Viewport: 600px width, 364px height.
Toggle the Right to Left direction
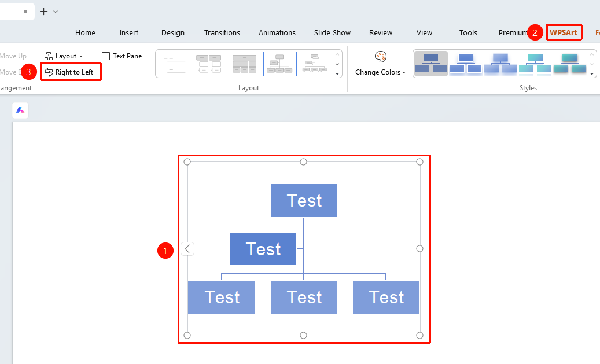pos(69,72)
